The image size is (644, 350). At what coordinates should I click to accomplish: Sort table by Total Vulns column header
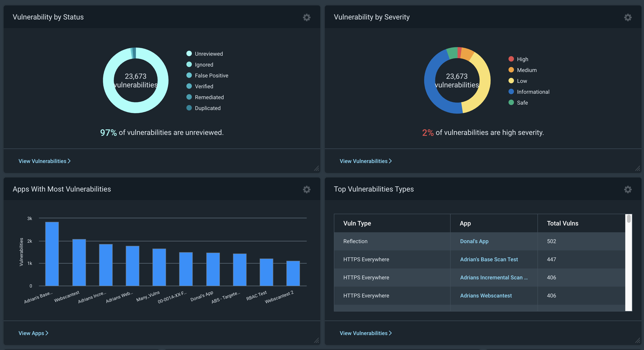[562, 223]
